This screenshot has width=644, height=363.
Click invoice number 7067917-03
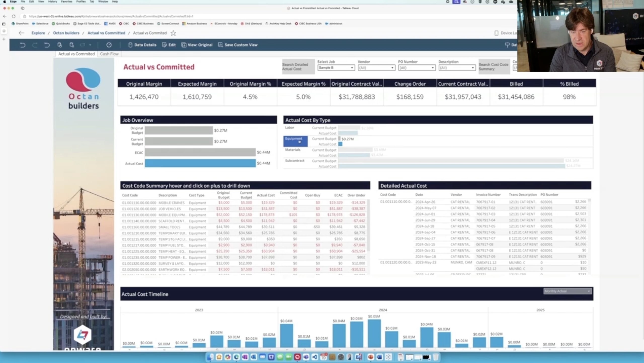(x=486, y=214)
